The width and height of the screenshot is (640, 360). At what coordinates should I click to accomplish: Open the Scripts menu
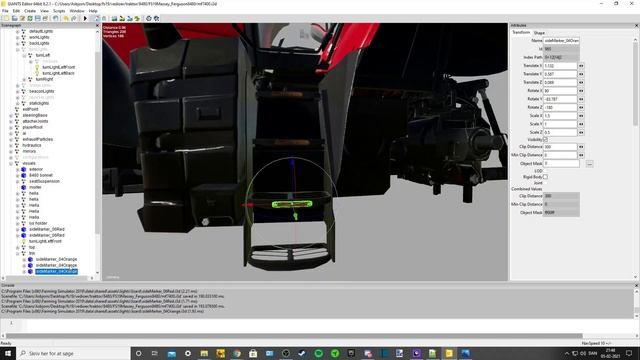[59, 11]
